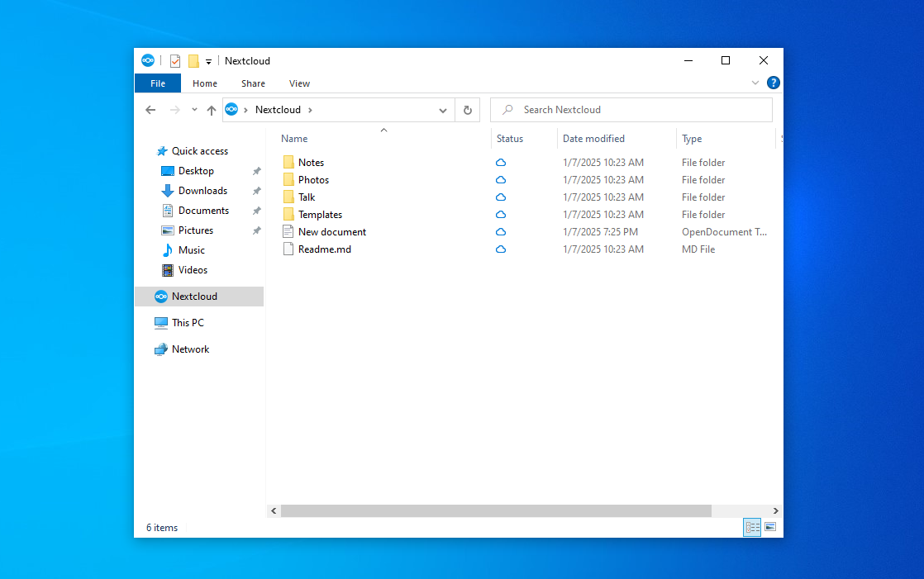Screen dimensions: 924x579
Task: Open the Customize Quick Access Toolbar dropdown
Action: click(208, 61)
